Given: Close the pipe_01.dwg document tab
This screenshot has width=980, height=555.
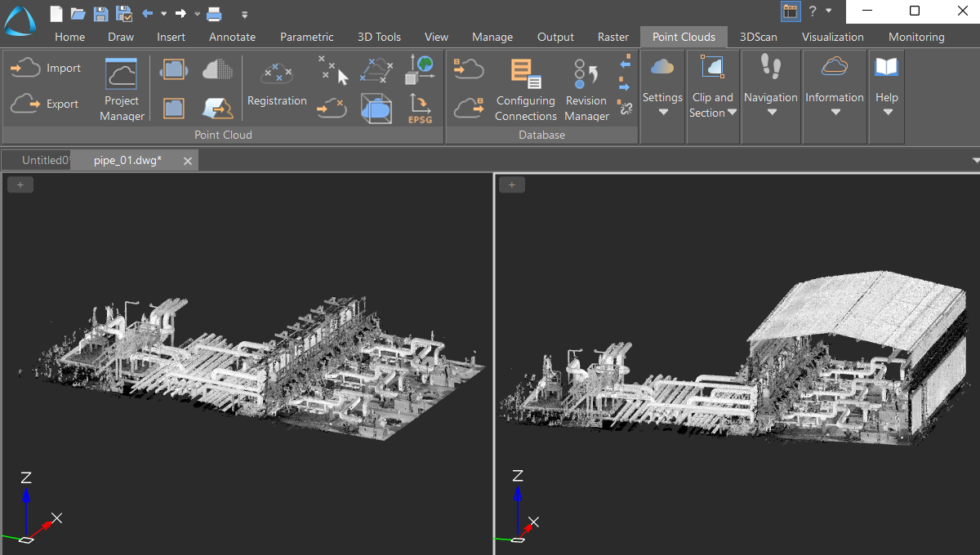Looking at the screenshot, I should (188, 161).
